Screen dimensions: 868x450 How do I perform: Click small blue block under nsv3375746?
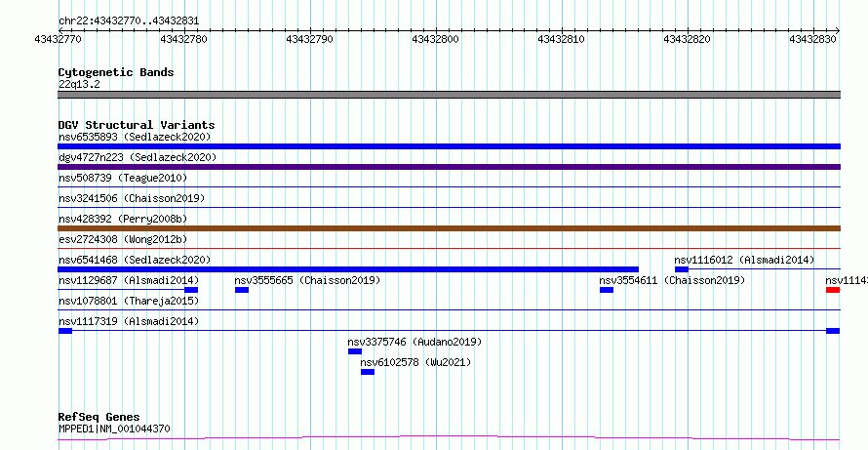(355, 351)
